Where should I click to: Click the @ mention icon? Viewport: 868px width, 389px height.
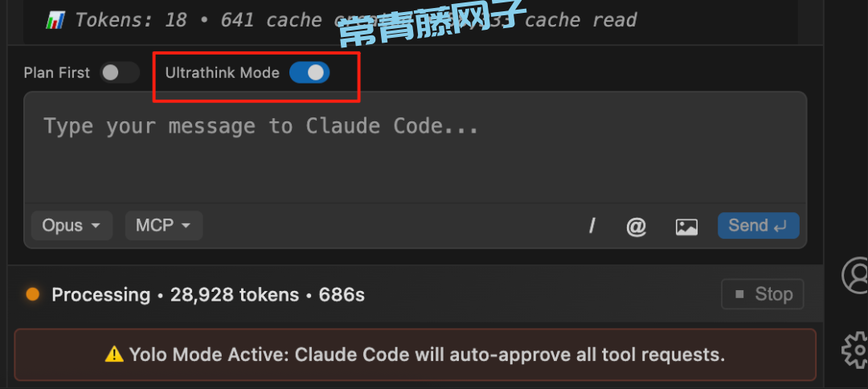[x=636, y=226]
